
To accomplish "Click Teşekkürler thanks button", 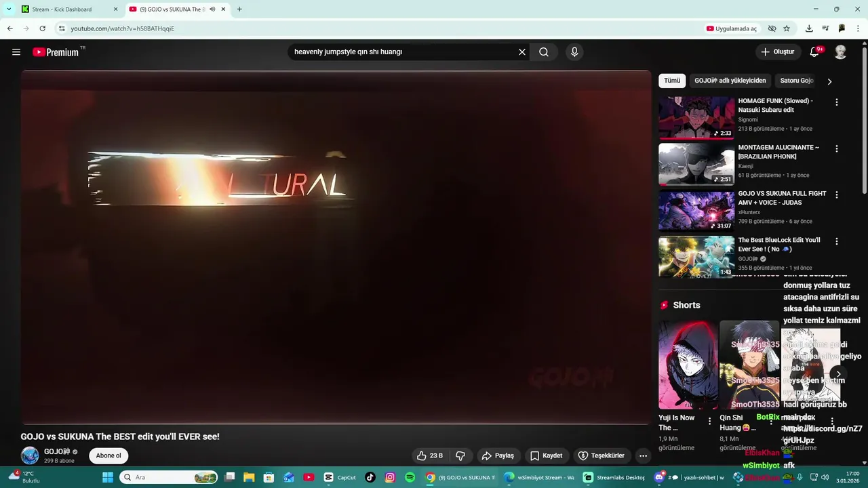I will (x=601, y=455).
